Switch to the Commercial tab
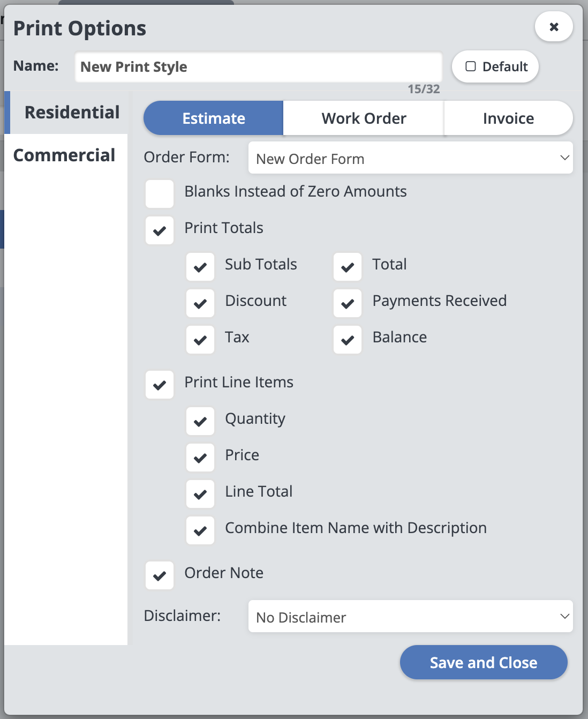Viewport: 588px width, 719px height. coord(65,155)
